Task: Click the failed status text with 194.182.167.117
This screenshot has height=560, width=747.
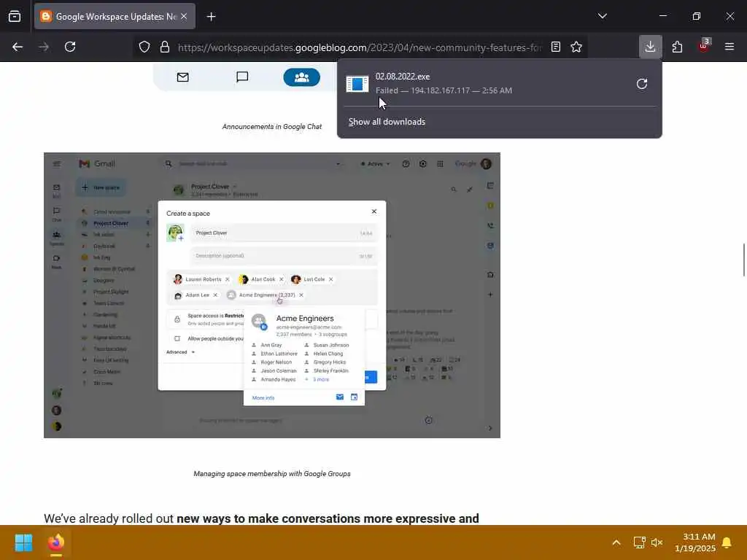Action: (444, 90)
